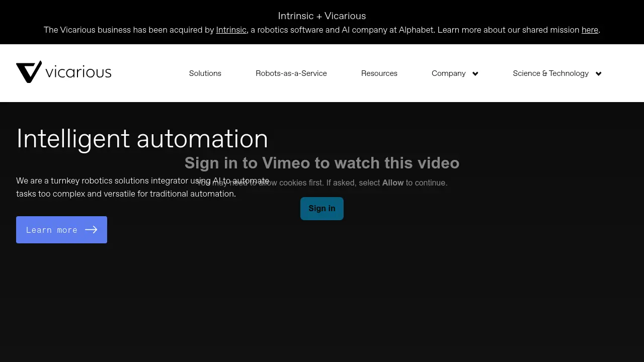Click 'Sign in to Vimeo to watch this video'

click(x=322, y=163)
